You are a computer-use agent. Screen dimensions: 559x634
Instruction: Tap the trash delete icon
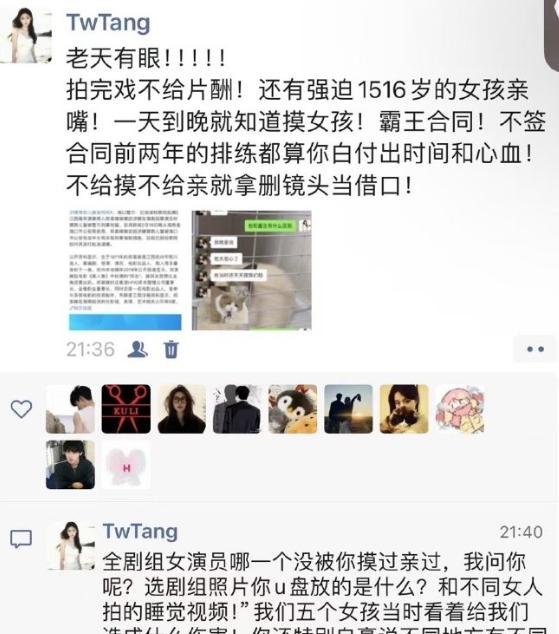[x=171, y=349]
